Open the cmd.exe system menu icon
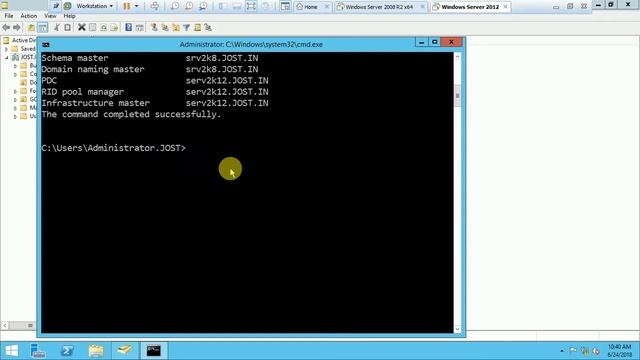 [x=46, y=44]
